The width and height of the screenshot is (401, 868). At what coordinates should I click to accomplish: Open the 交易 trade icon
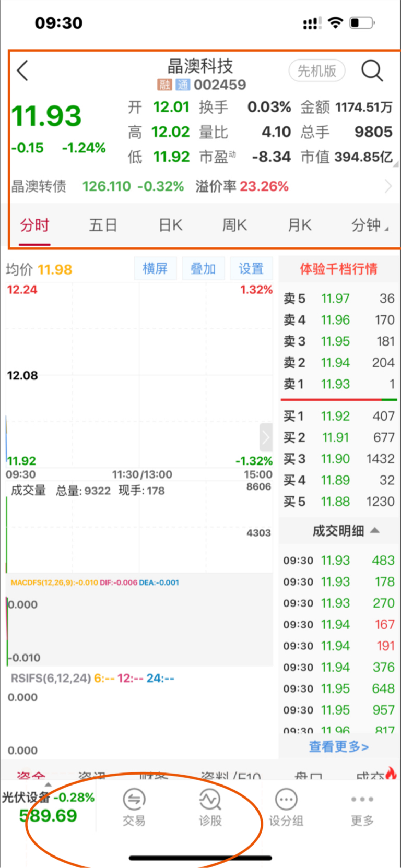click(134, 808)
